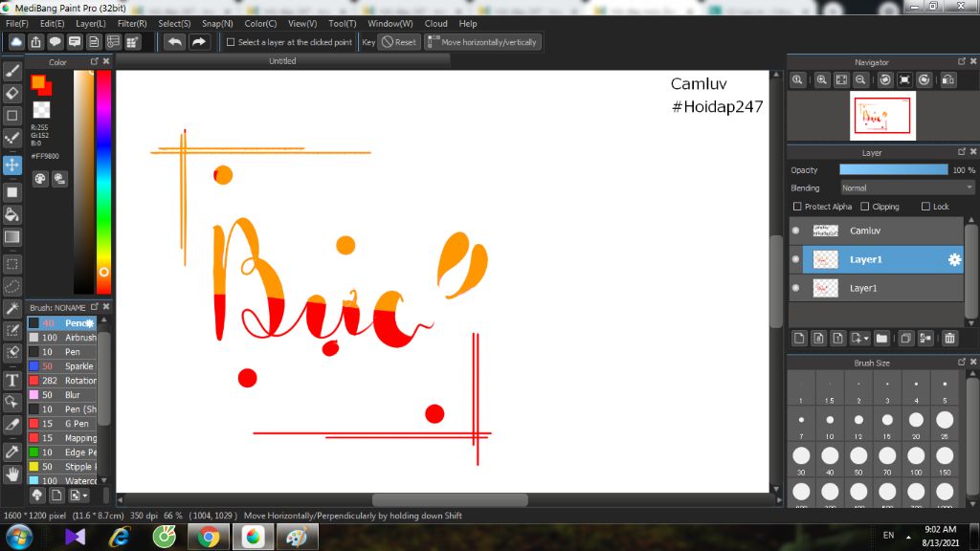Viewport: 980px width, 551px height.
Task: Open the View menu
Action: coord(302,24)
